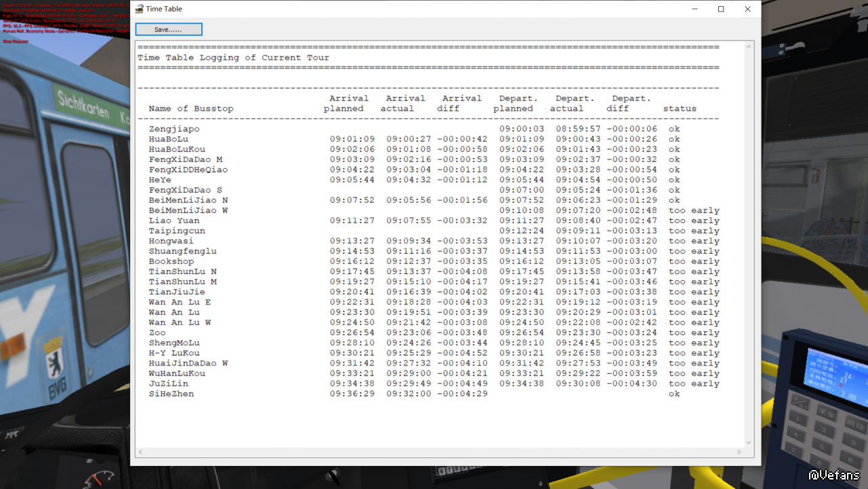Image resolution: width=868 pixels, height=489 pixels.
Task: Select the 'TianShunLu N' bus stop name
Action: (183, 271)
